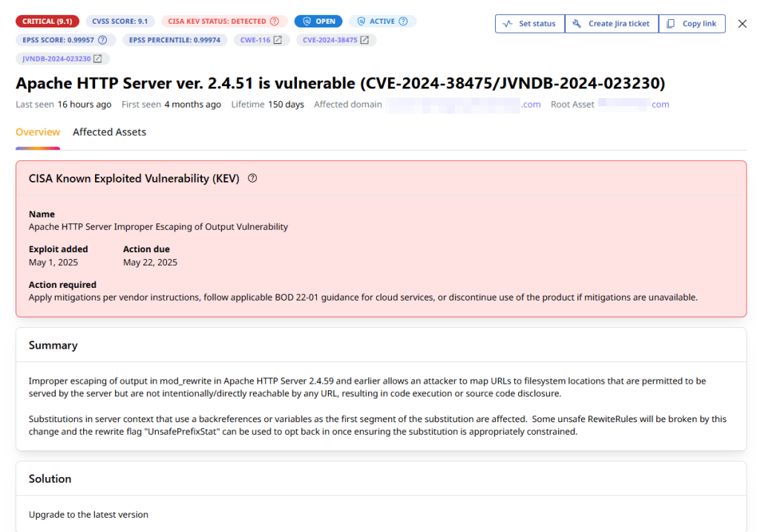Click the EPSS PERCENTILE: 0.99974 badge
Image resolution: width=760 pixels, height=532 pixels.
pyautogui.click(x=174, y=40)
